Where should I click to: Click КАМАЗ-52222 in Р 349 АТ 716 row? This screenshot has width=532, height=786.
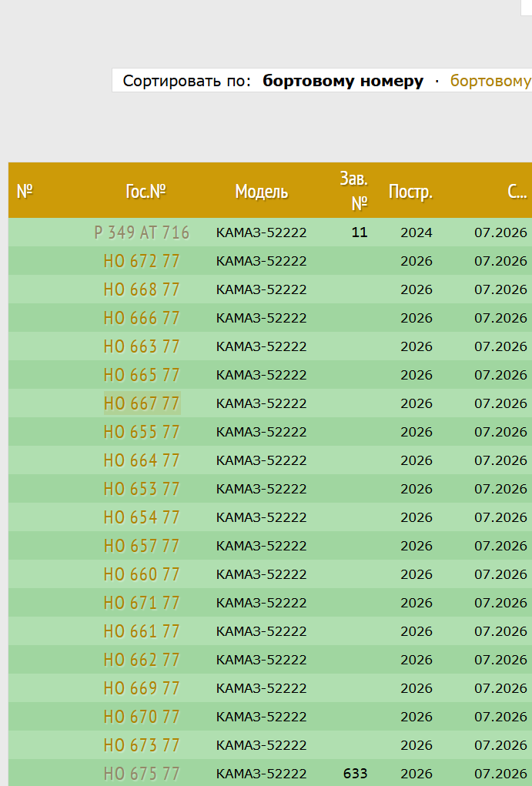(261, 232)
